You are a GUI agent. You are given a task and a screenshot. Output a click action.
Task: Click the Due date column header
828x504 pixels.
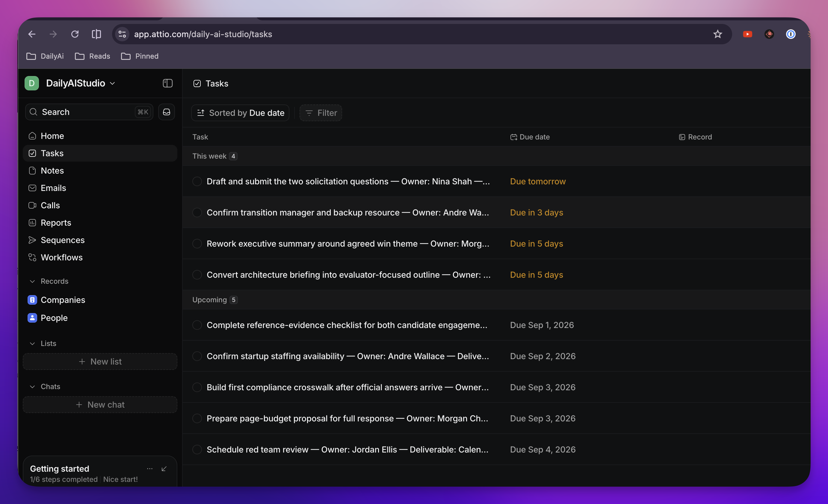tap(530, 137)
